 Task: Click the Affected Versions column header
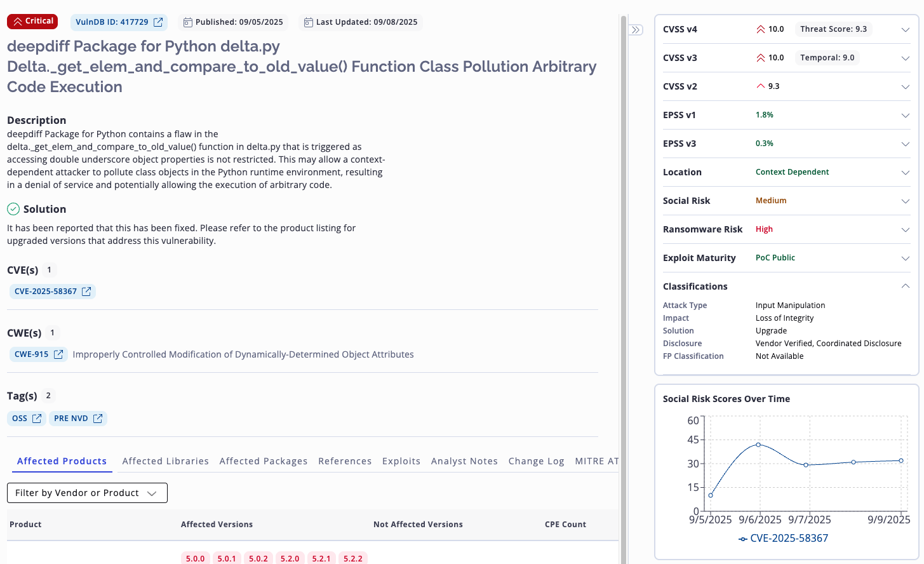[x=217, y=525]
